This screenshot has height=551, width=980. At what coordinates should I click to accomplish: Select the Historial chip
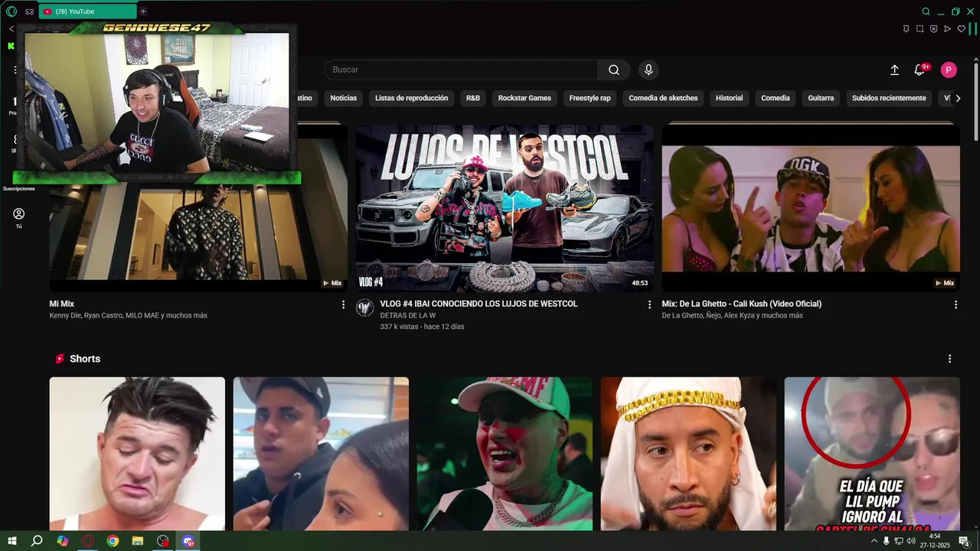[729, 98]
